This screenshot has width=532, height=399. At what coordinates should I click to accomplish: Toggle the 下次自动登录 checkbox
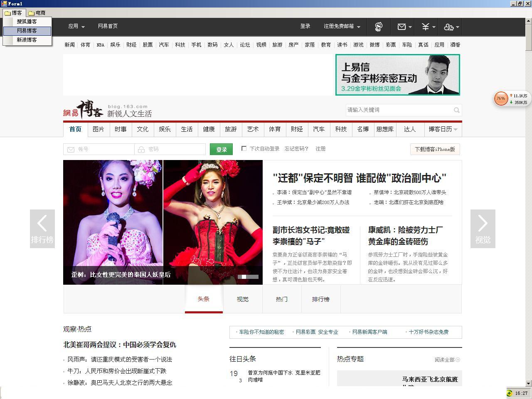pyautogui.click(x=244, y=148)
